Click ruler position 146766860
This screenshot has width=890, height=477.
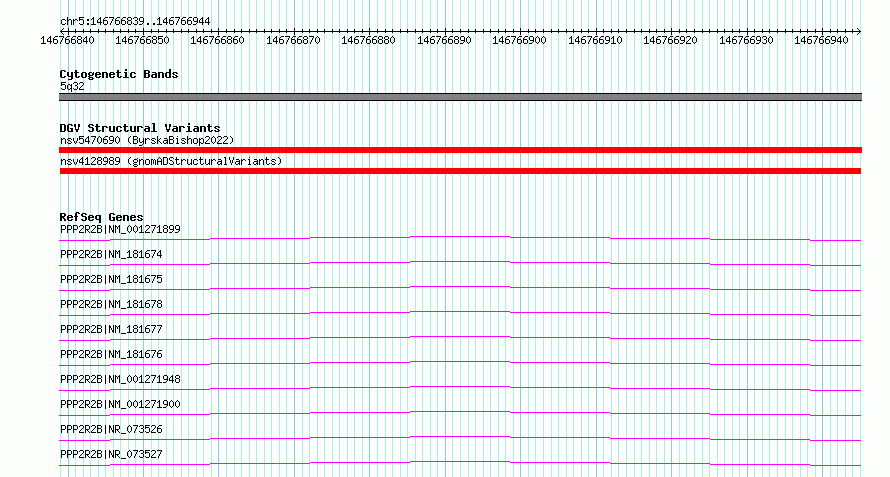(217, 40)
